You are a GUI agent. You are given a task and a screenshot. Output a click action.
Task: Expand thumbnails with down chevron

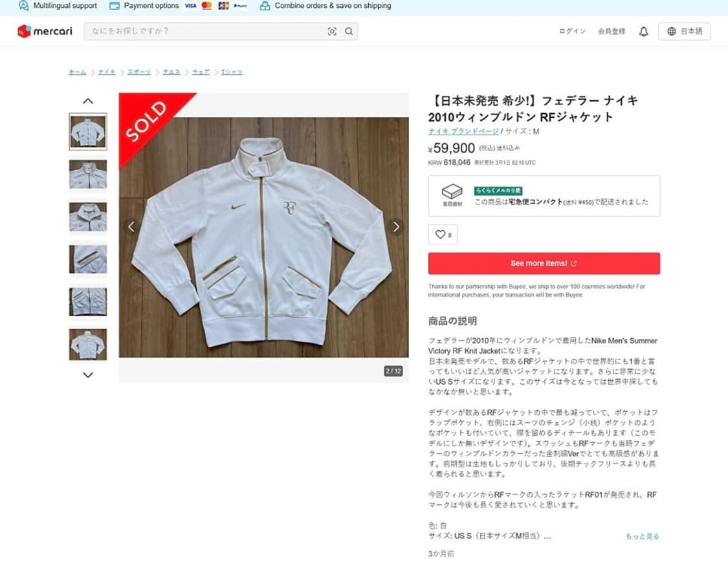pos(88,375)
